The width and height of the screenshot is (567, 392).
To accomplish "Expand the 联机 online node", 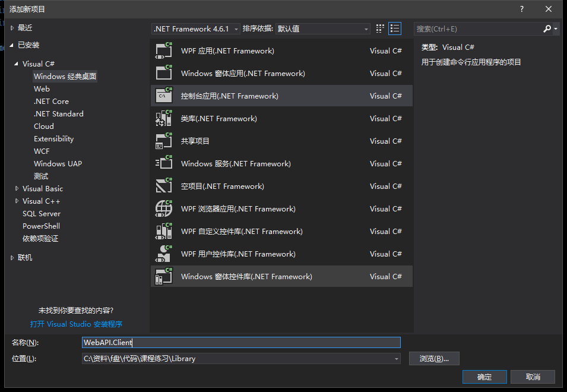I will tap(12, 258).
